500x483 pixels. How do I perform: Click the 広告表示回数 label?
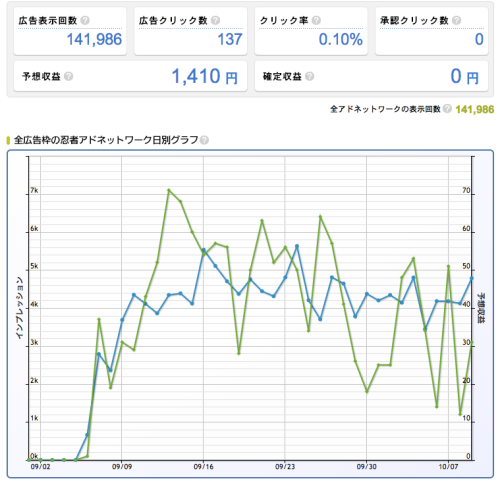tap(48, 20)
